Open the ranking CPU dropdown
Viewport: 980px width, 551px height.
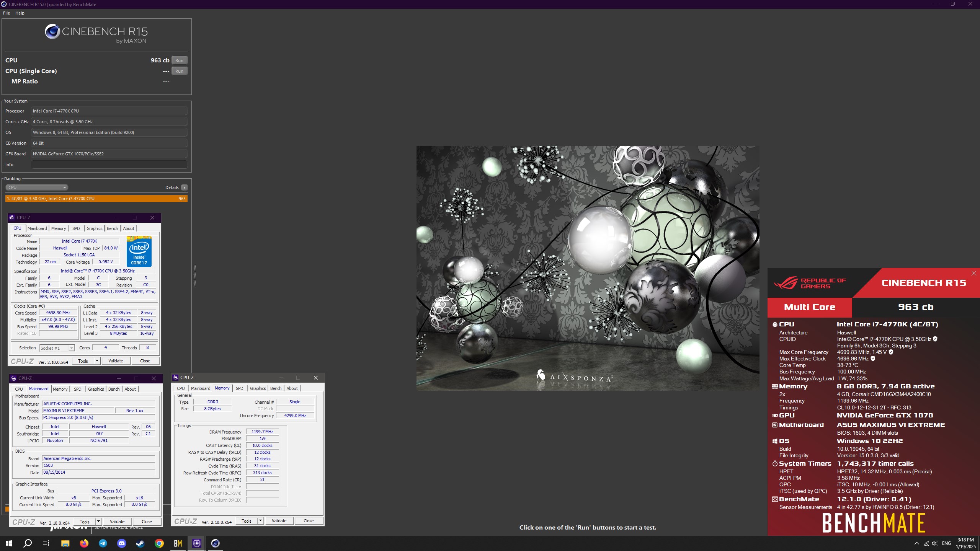37,187
